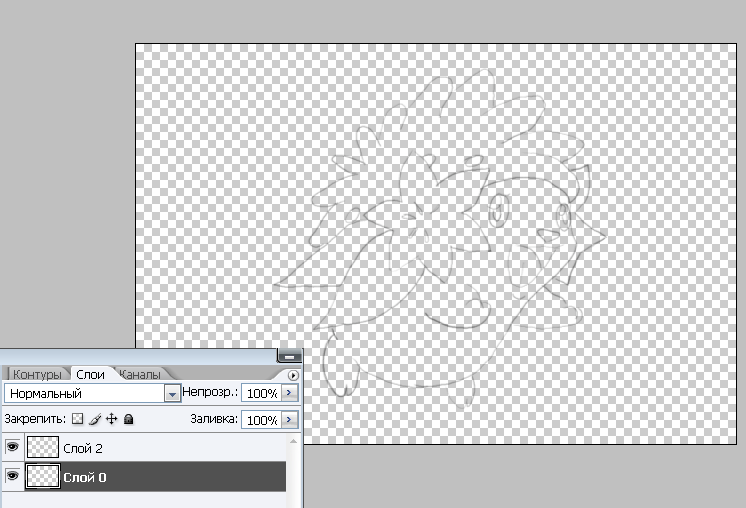This screenshot has height=508, width=746.
Task: Open the Заливка fill slider arrow
Action: [x=289, y=420]
